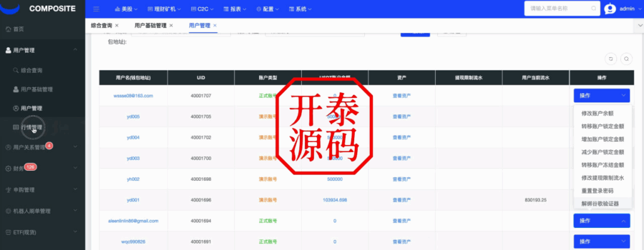This screenshot has width=644, height=250.
Task: Expand ETF(现货) sidebar section
Action: 75,232
